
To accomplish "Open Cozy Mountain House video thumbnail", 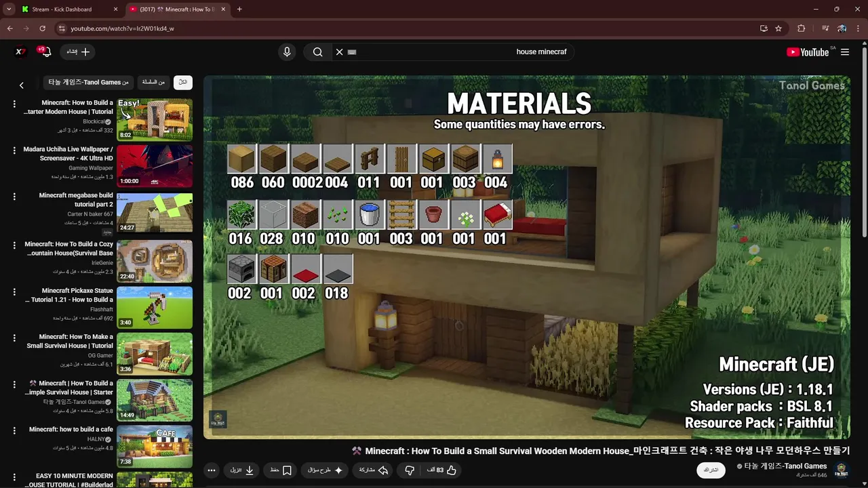I will 155,261.
